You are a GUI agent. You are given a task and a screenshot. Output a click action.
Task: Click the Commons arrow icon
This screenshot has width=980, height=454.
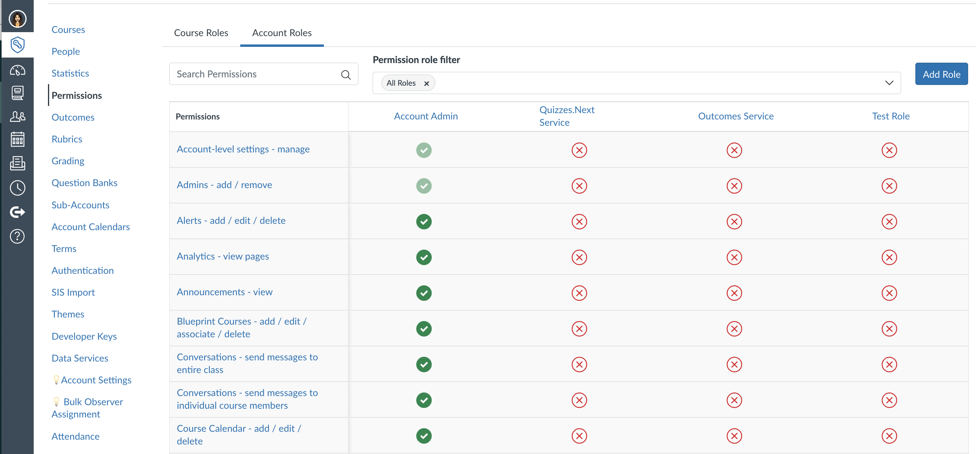[x=17, y=212]
